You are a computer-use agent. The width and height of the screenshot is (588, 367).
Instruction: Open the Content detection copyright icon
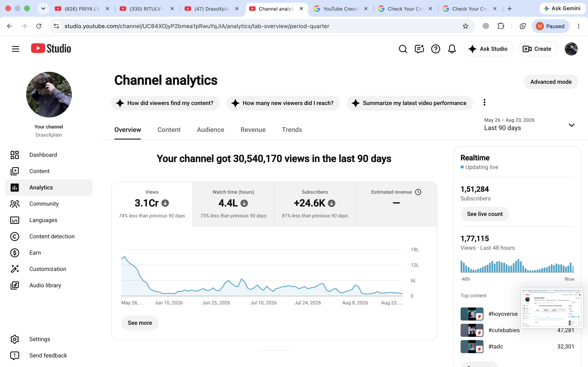pos(14,237)
